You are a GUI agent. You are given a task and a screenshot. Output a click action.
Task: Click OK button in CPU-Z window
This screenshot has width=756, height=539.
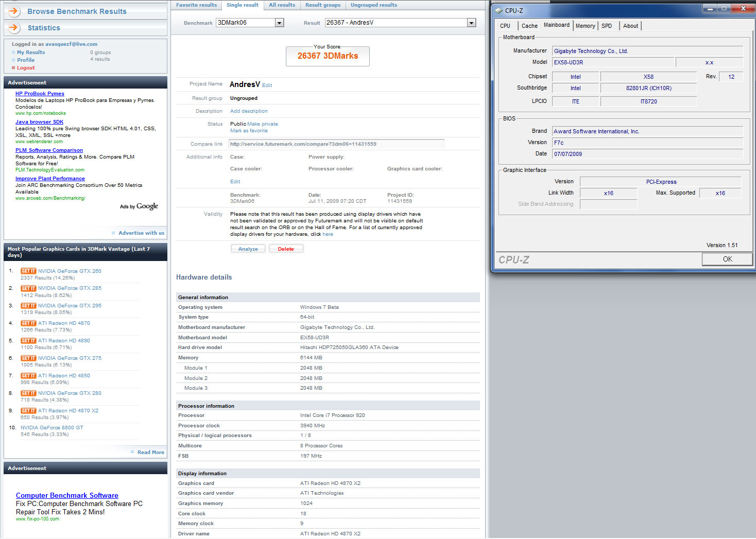pyautogui.click(x=727, y=259)
